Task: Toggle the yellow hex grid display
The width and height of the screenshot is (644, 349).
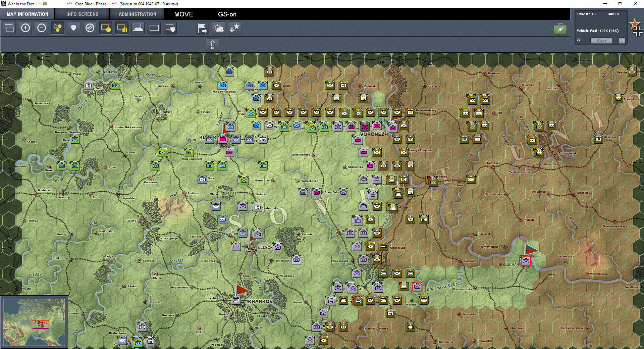Action: [x=58, y=28]
